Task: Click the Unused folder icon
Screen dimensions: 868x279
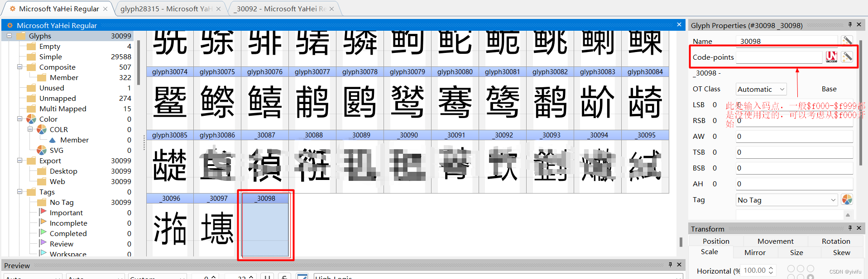Action: coord(31,88)
